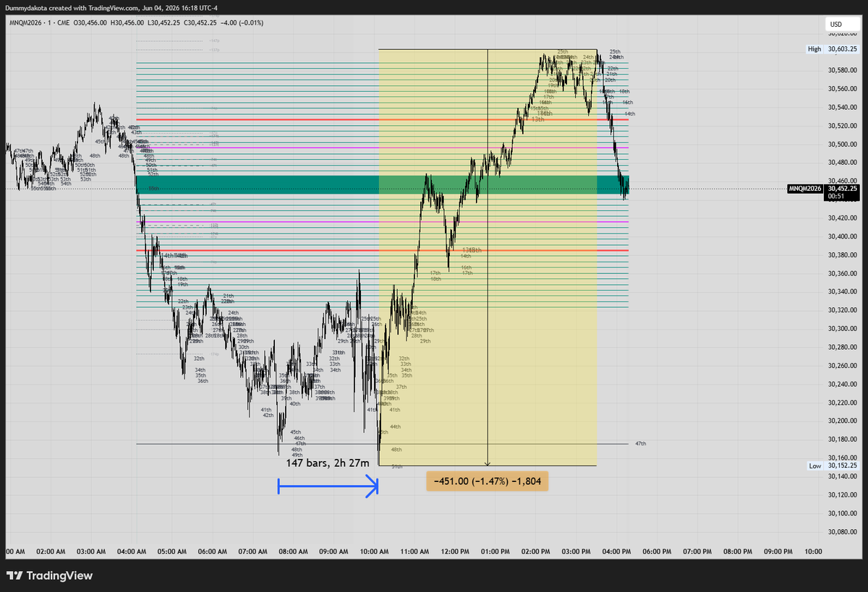Viewport: 868px width, 592px height.
Task: Click the 147 bars, 2h 27m label
Action: pos(328,463)
